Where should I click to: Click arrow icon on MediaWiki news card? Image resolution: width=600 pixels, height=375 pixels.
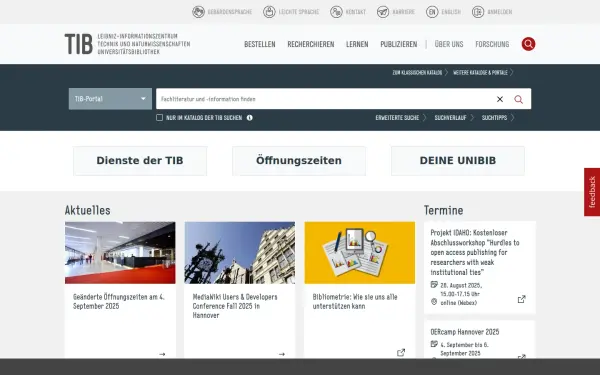282,354
